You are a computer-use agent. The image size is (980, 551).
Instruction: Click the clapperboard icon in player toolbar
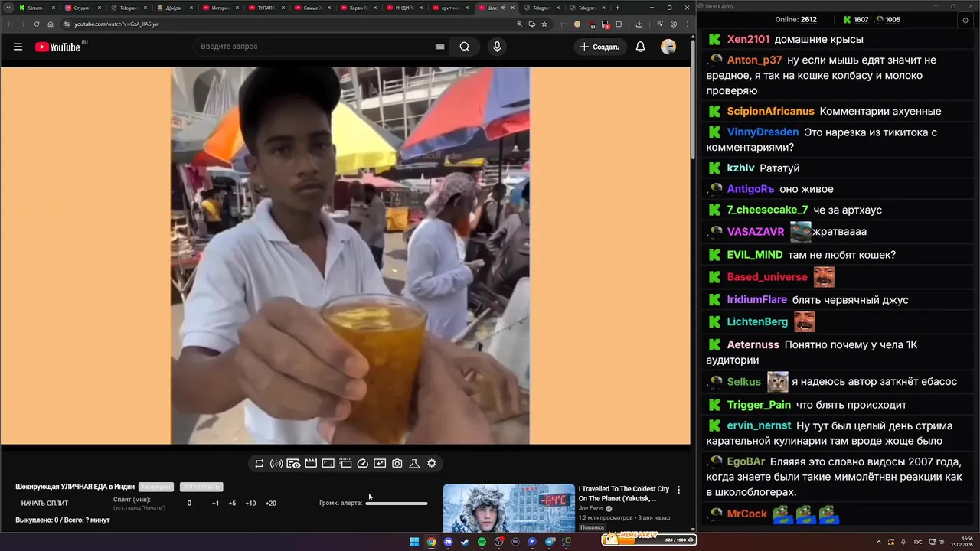point(311,463)
